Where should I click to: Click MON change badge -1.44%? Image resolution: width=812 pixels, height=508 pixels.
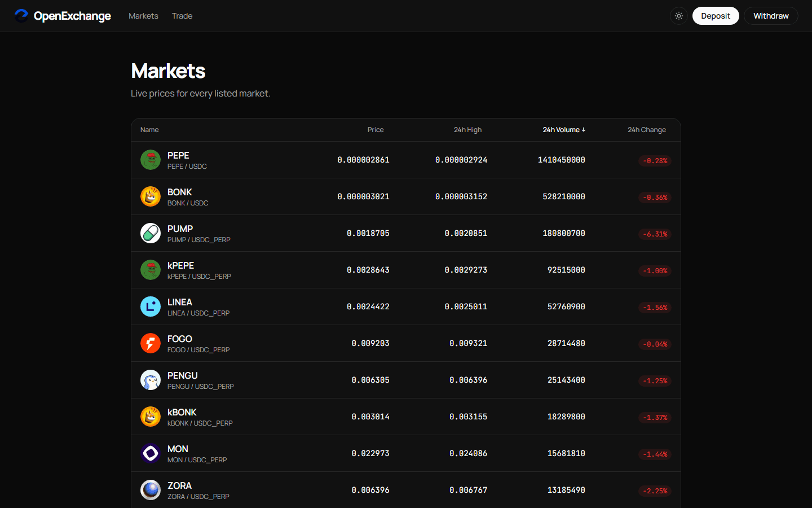pyautogui.click(x=655, y=454)
